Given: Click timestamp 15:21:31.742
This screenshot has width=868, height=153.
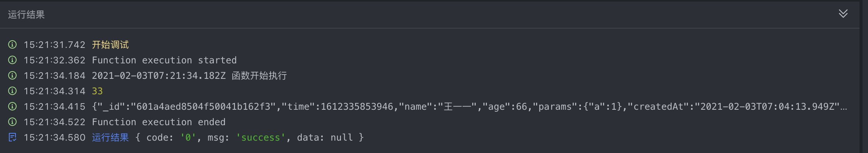Looking at the screenshot, I should [x=54, y=45].
